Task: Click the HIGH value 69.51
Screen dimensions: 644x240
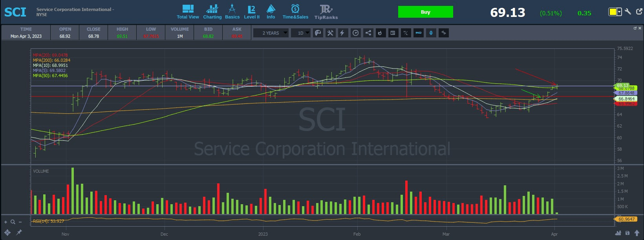Action: (122, 36)
